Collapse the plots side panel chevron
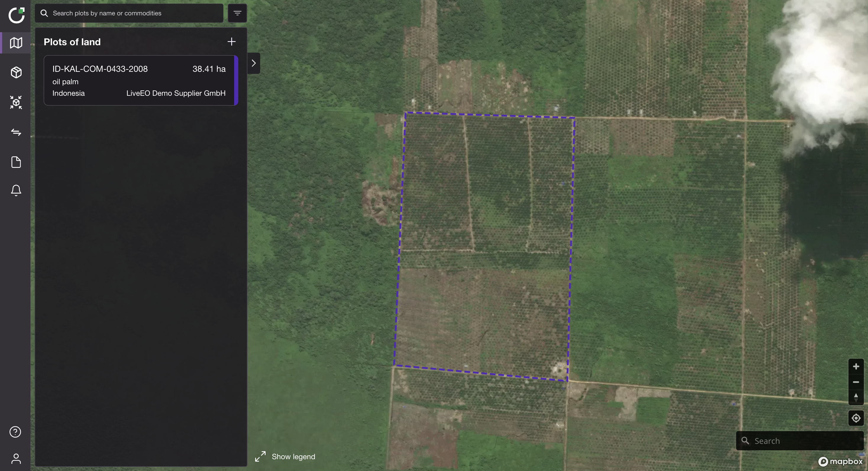The image size is (868, 471). (x=254, y=63)
